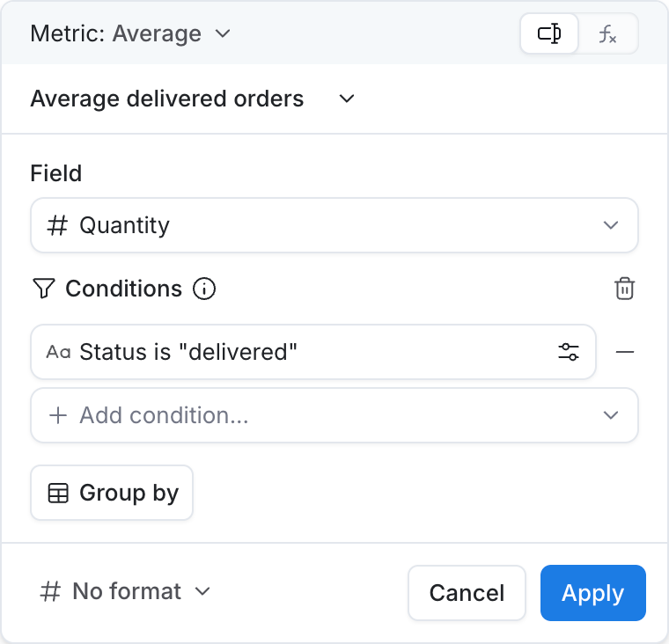Delete all conditions with the trash icon
669x644 pixels.
pyautogui.click(x=625, y=289)
